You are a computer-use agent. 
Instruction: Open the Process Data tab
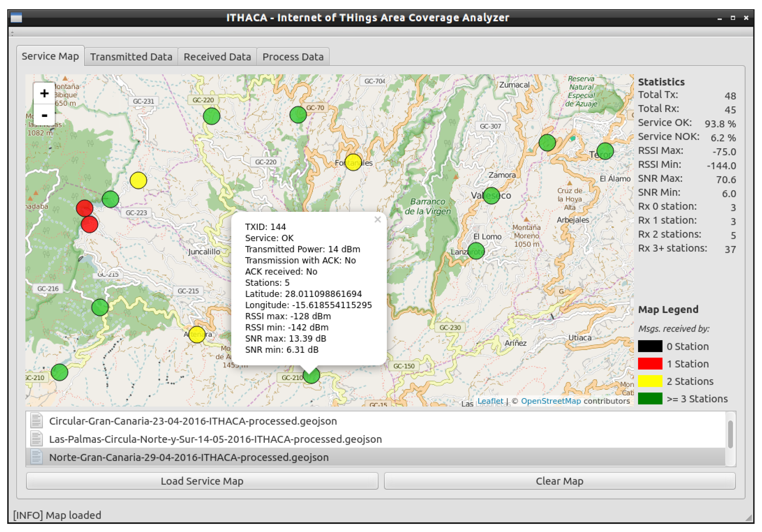tap(293, 57)
